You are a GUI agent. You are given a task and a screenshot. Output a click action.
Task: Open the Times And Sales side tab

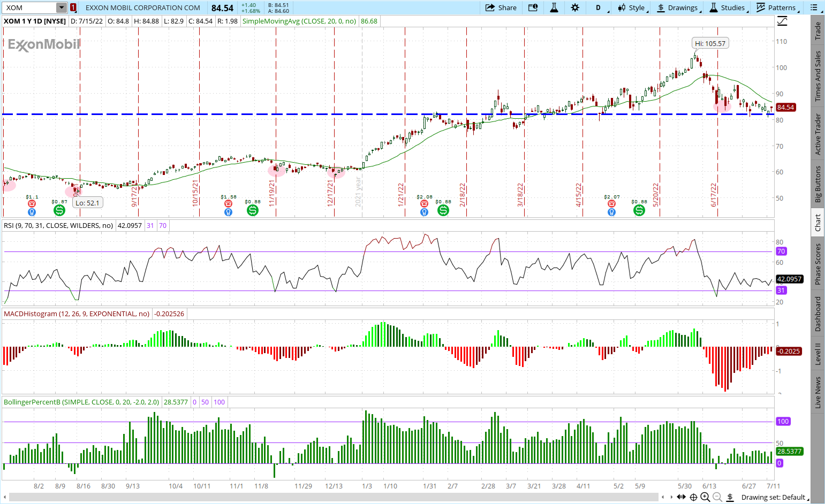(818, 76)
